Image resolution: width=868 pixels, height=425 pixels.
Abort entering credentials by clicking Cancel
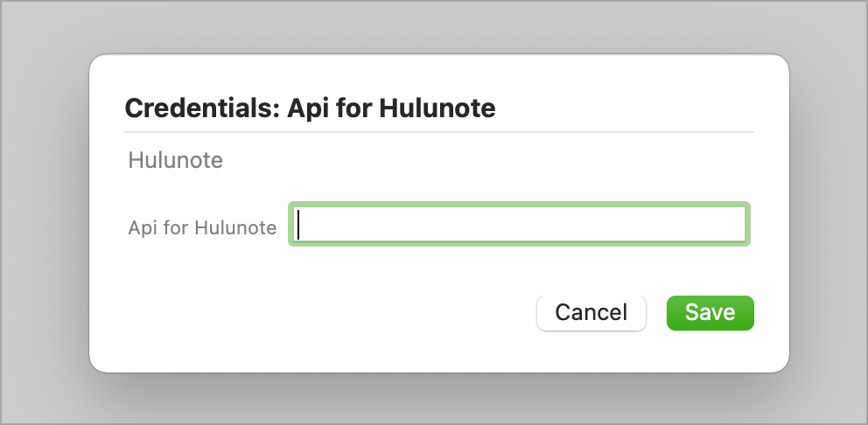pos(591,312)
